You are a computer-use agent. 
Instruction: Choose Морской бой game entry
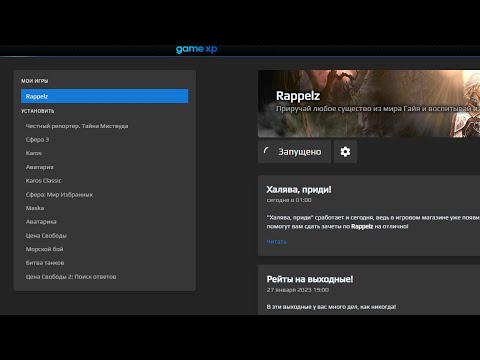(44, 249)
